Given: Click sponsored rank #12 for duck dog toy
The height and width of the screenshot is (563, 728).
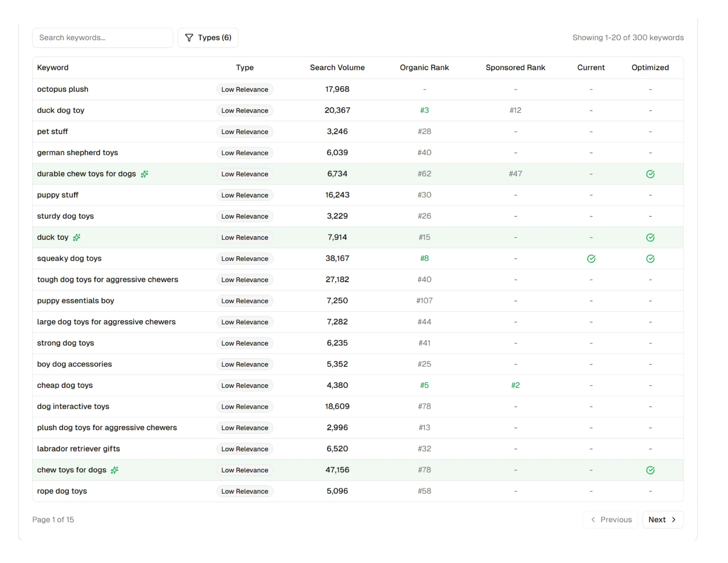Looking at the screenshot, I should [515, 110].
